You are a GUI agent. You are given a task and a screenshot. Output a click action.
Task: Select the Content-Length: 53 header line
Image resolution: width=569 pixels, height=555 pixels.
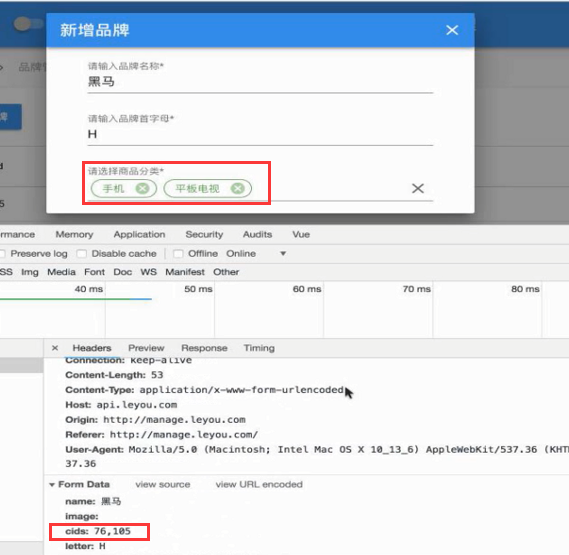[114, 375]
